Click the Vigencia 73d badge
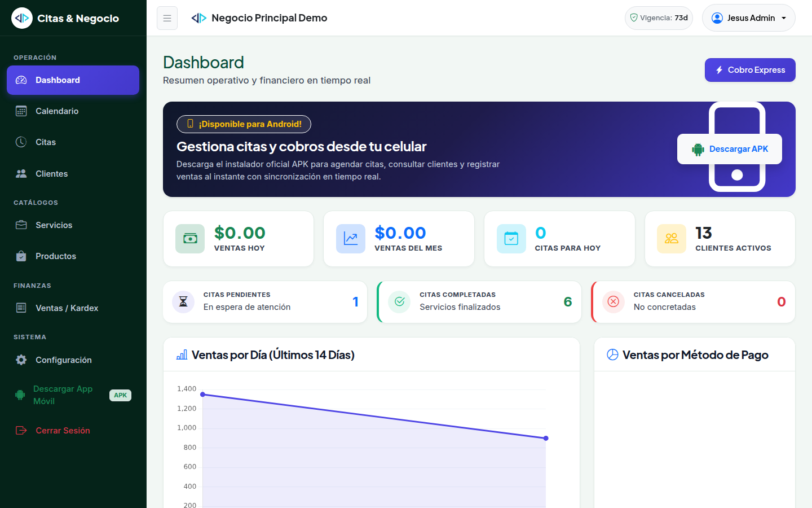 point(659,18)
